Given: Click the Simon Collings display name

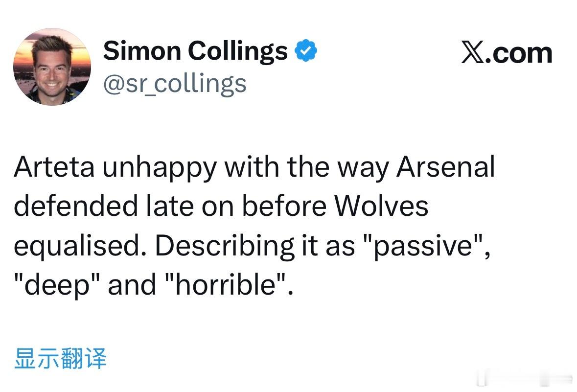Looking at the screenshot, I should (x=195, y=50).
